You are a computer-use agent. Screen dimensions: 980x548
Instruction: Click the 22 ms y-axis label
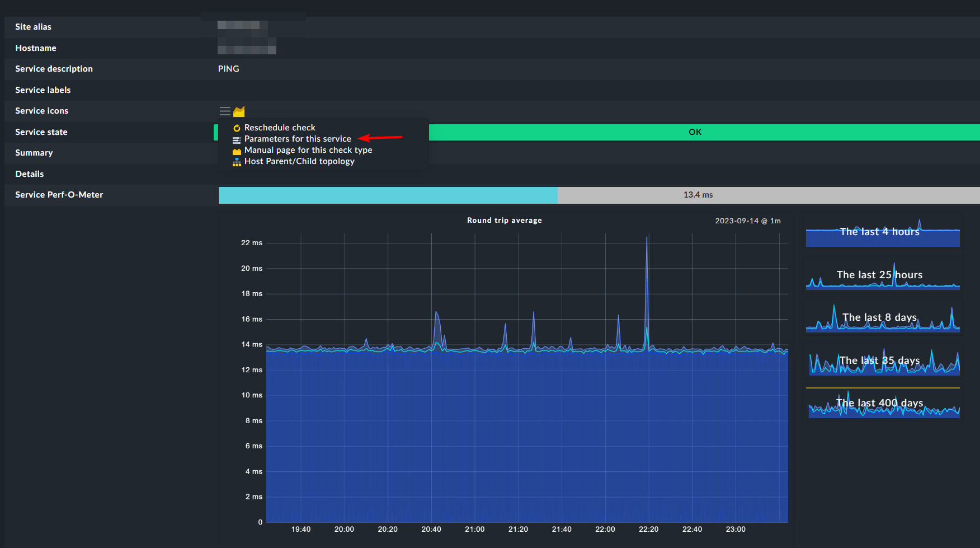pos(252,243)
